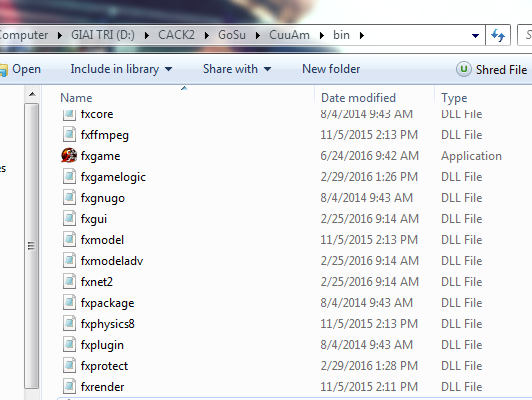Click scroll up arrow of navigation pane
The width and height of the screenshot is (532, 400).
(x=32, y=94)
